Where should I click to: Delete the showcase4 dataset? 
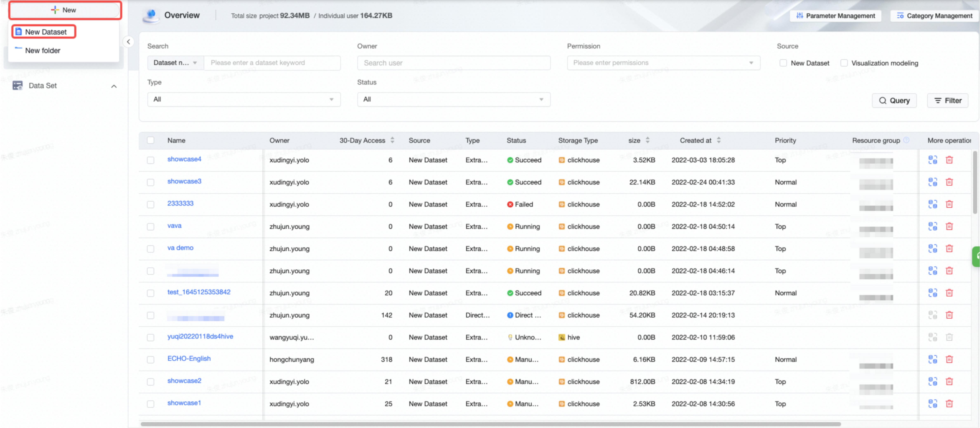pyautogui.click(x=949, y=160)
